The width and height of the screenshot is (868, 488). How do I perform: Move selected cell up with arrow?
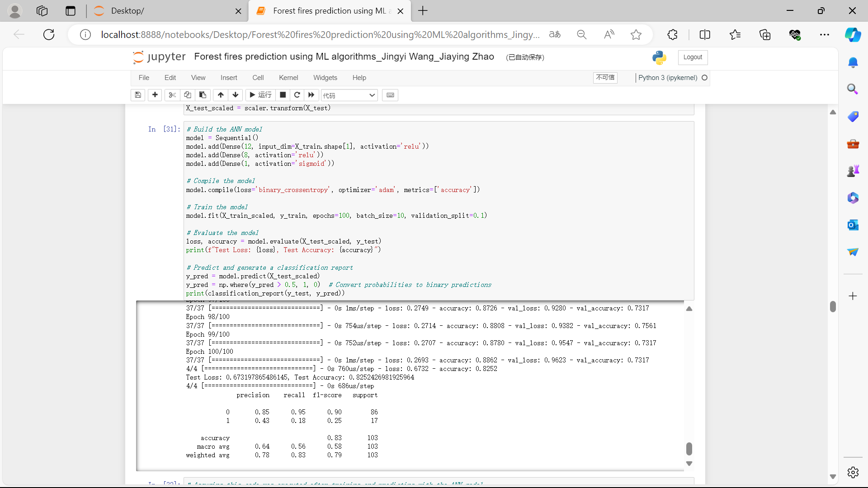pos(221,95)
